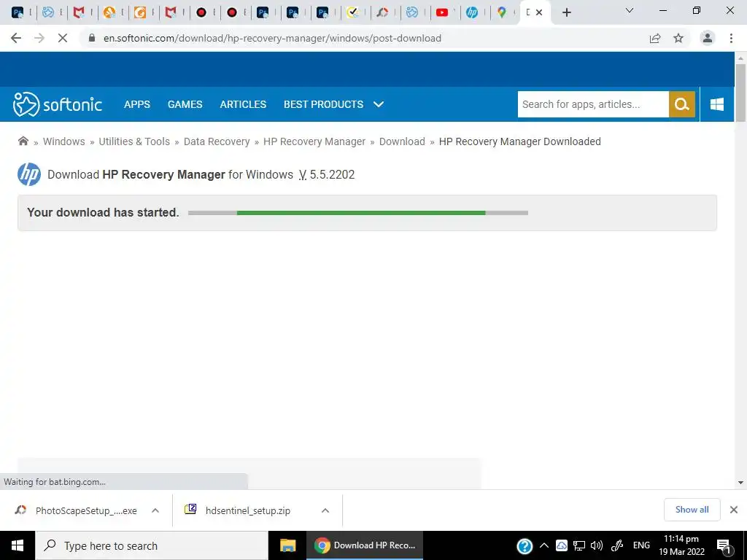Stop loading this page

click(63, 38)
